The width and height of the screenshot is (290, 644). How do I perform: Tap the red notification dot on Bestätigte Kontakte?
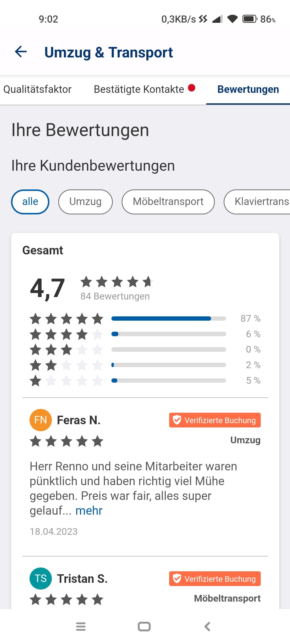(x=191, y=88)
